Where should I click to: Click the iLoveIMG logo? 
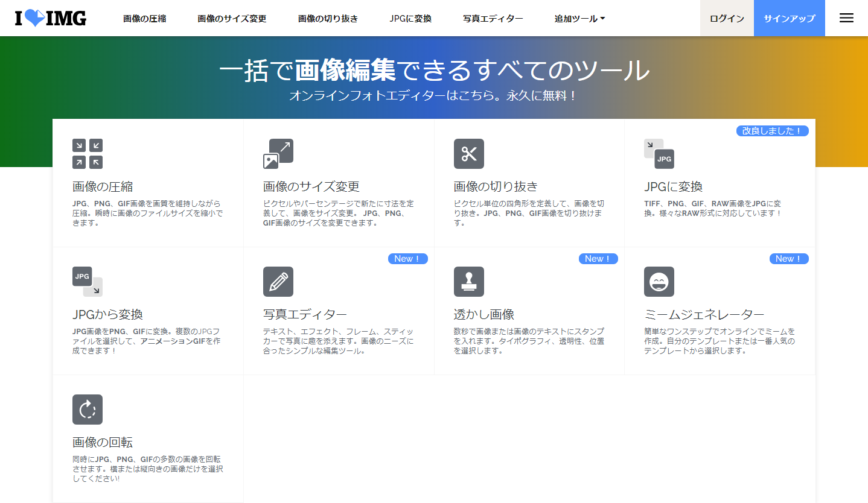coord(51,18)
